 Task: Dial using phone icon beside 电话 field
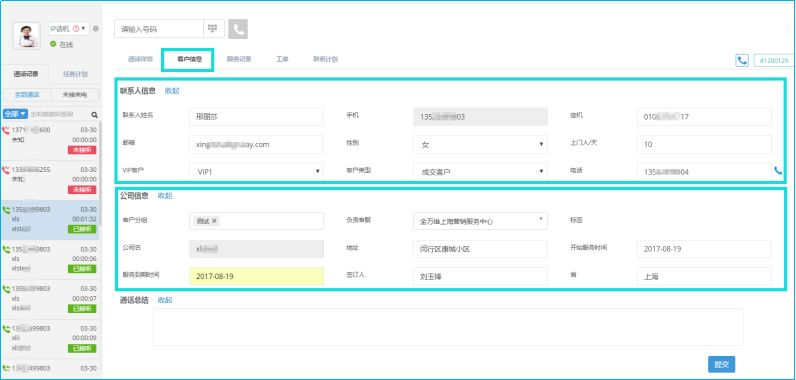778,171
